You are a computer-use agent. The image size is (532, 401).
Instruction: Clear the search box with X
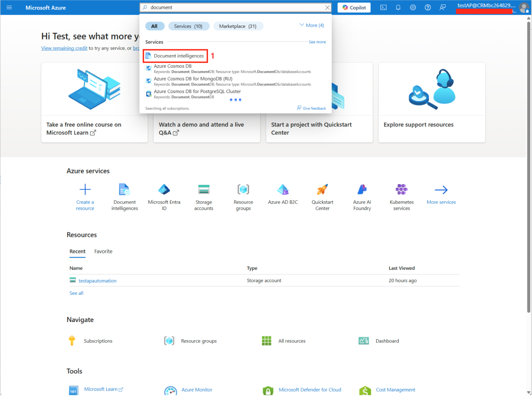[327, 7]
